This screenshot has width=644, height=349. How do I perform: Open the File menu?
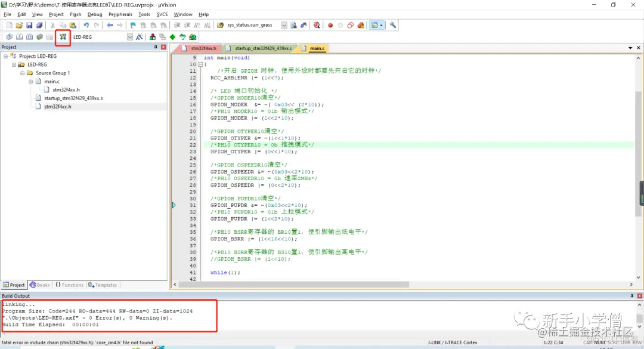pyautogui.click(x=7, y=14)
